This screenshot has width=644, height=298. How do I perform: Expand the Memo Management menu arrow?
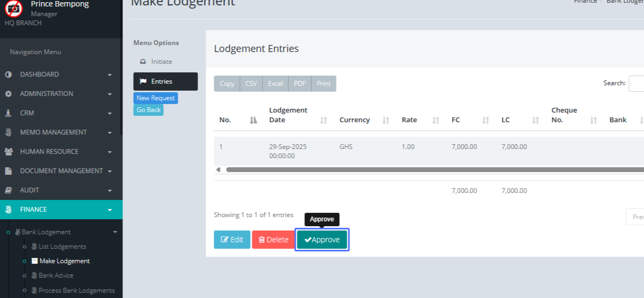pos(109,132)
